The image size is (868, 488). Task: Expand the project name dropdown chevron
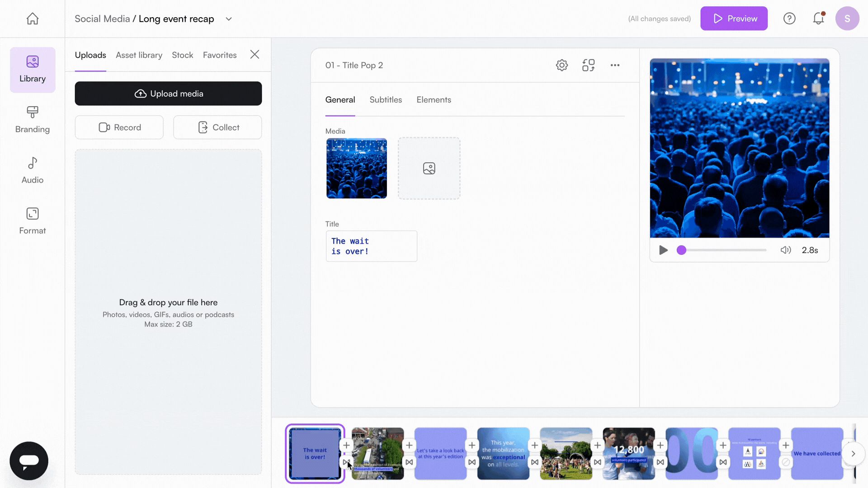tap(229, 19)
